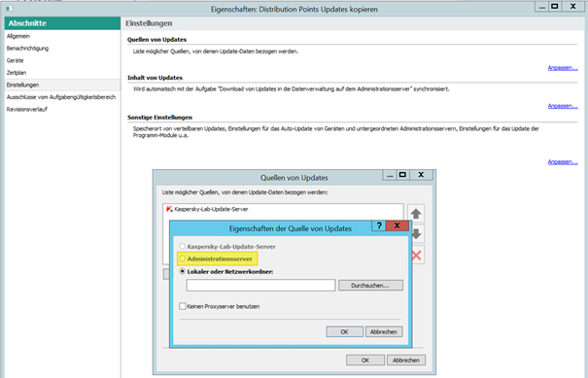Select the Einstellungen section

tap(62, 85)
